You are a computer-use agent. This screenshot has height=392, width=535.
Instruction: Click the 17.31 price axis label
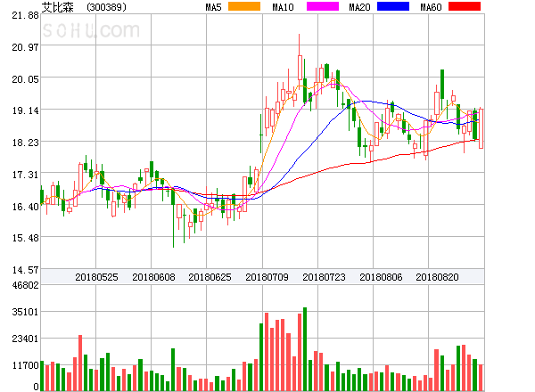pyautogui.click(x=25, y=175)
